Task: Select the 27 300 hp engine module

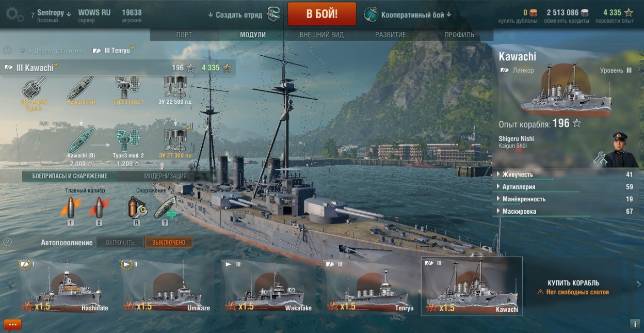Action: point(176,144)
